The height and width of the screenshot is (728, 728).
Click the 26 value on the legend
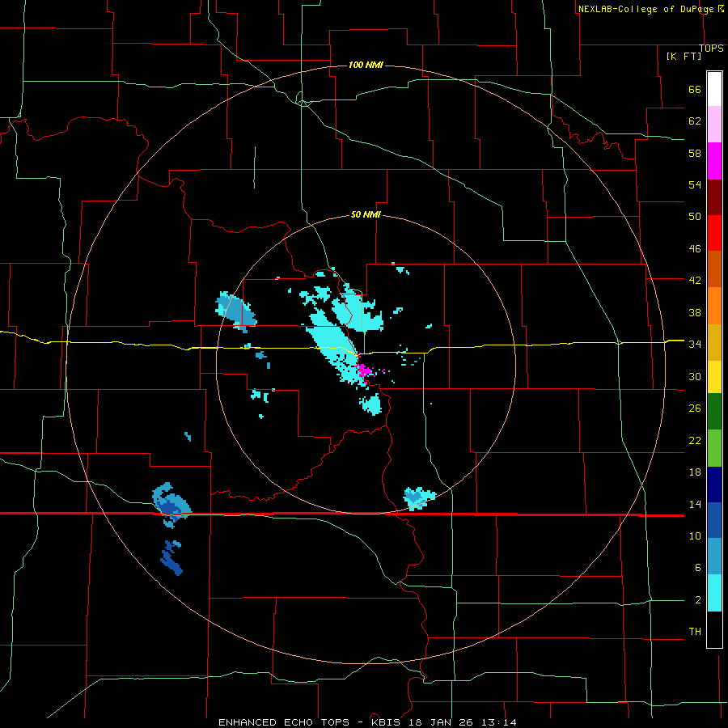[x=695, y=408]
